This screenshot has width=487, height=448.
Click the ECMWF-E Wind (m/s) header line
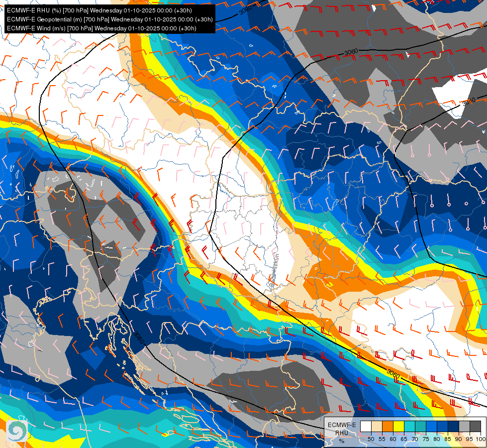101,28
